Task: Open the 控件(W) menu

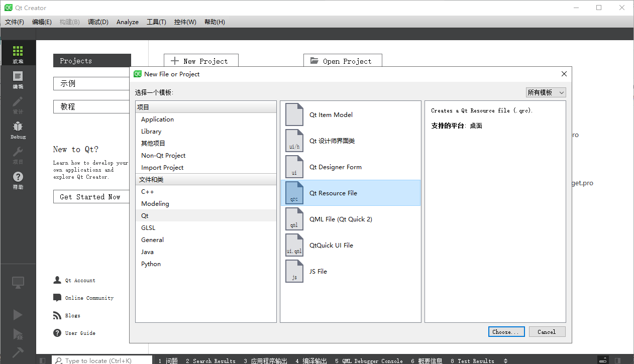Action: 185,22
